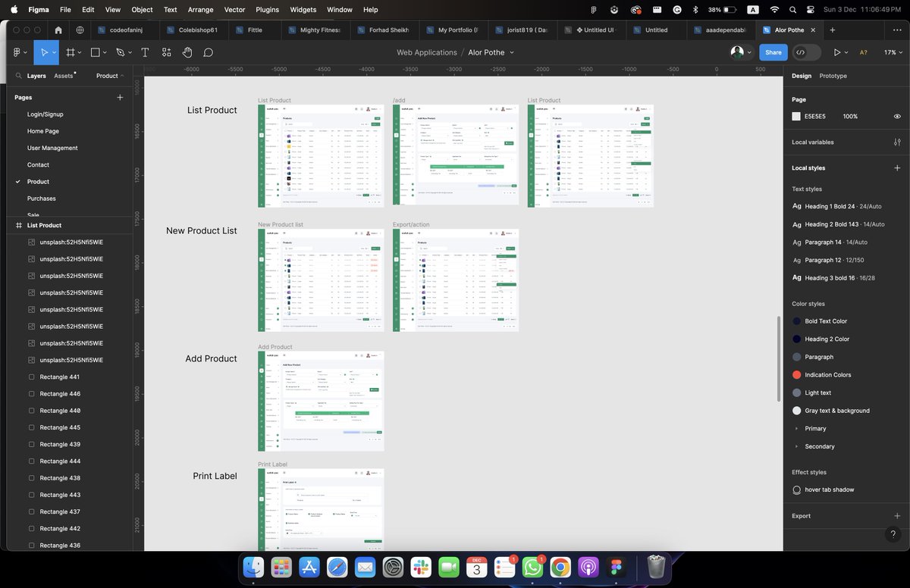Screen dimensions: 910x588
Task: Grab the Hand tool
Action: [187, 52]
